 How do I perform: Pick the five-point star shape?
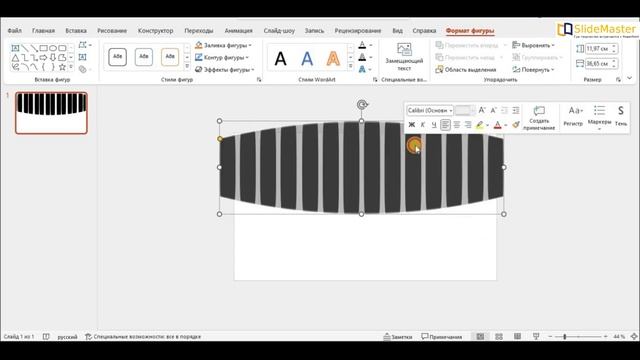[62, 67]
